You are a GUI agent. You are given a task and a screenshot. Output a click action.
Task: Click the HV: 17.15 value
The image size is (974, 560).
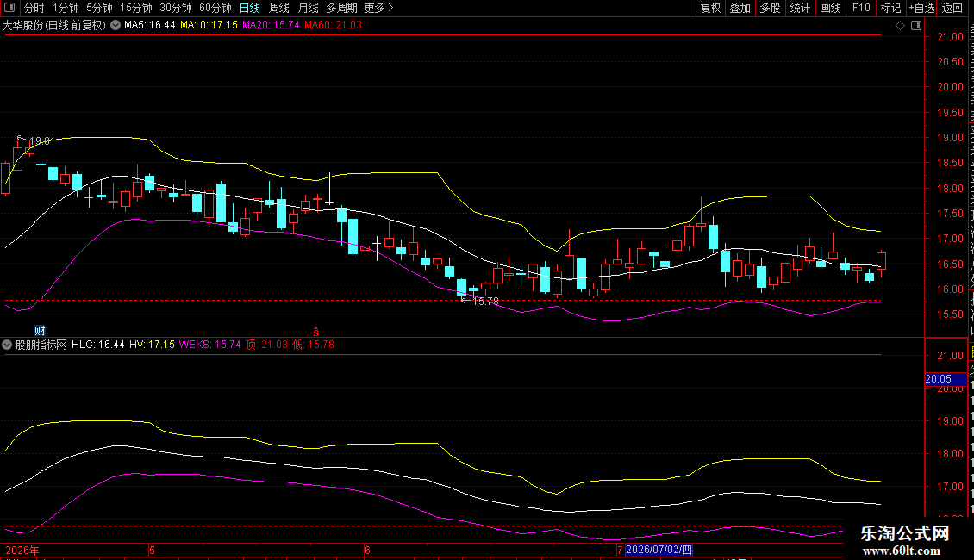tap(153, 345)
